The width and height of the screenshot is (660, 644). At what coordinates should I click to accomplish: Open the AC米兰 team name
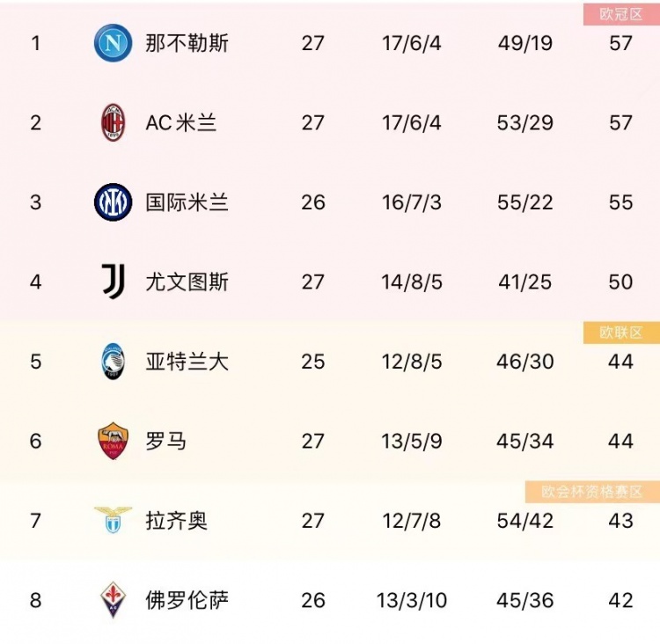coord(181,122)
